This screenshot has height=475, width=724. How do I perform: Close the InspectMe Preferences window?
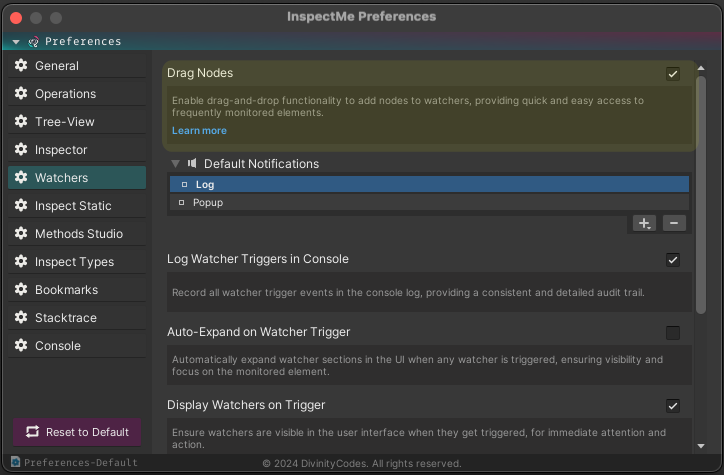coord(16,18)
